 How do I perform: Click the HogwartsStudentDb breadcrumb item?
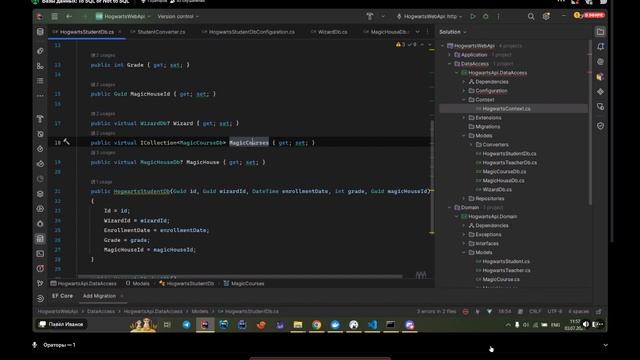click(186, 283)
